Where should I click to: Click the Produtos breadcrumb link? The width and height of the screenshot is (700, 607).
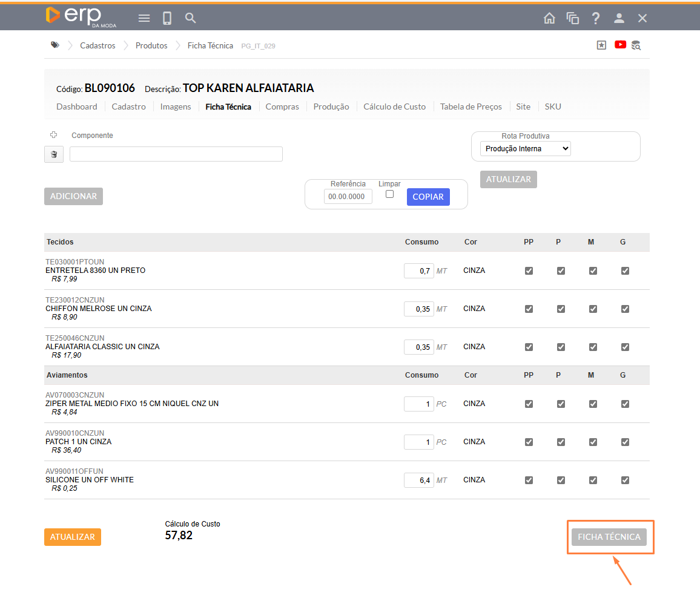(x=151, y=45)
